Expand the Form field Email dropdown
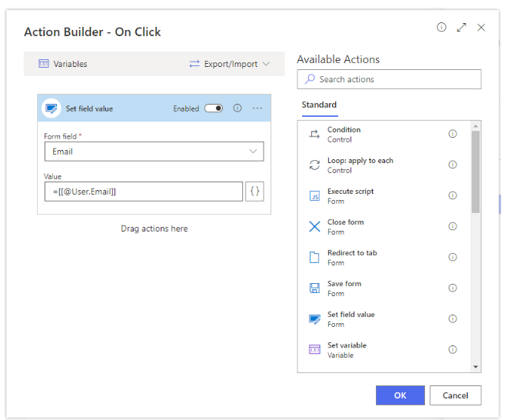The height and width of the screenshot is (420, 505). pyautogui.click(x=154, y=152)
